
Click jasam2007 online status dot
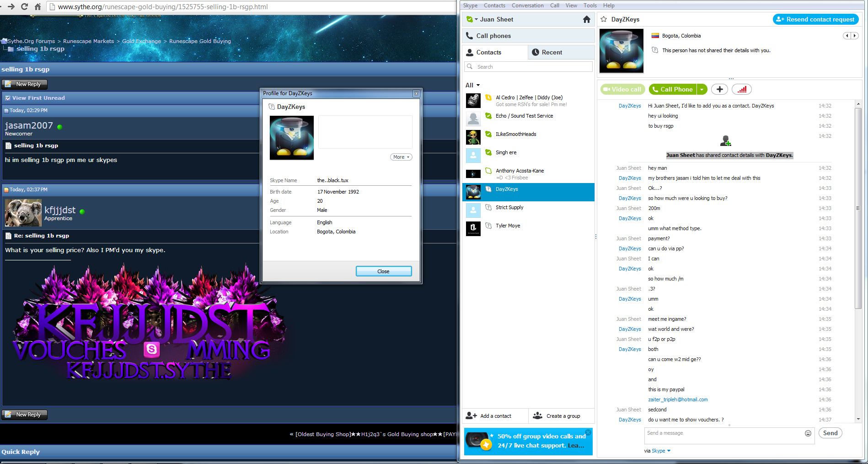[59, 127]
